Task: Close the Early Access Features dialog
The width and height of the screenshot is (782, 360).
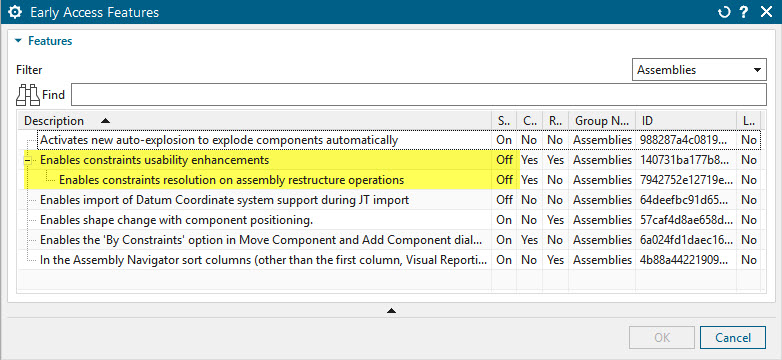Action: (767, 12)
